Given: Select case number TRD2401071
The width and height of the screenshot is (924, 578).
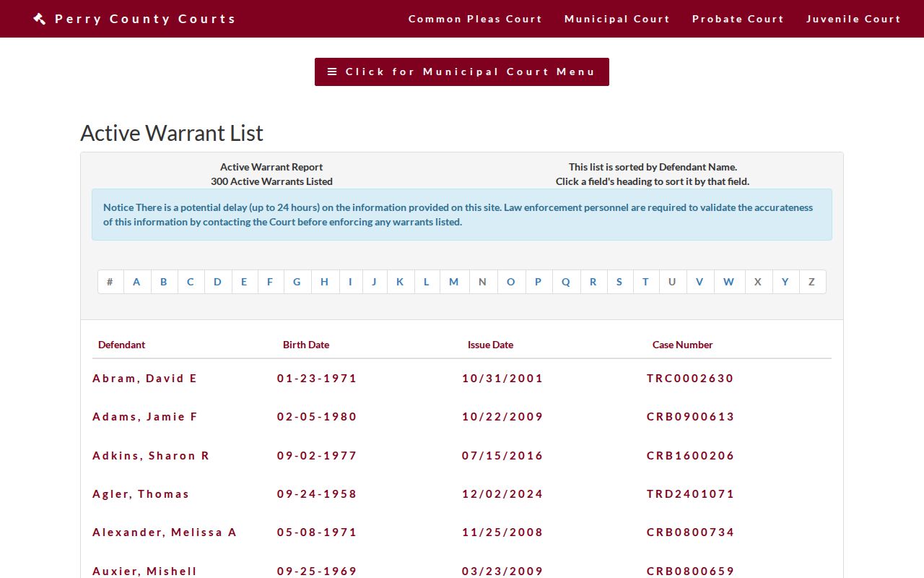Looking at the screenshot, I should click(x=691, y=494).
